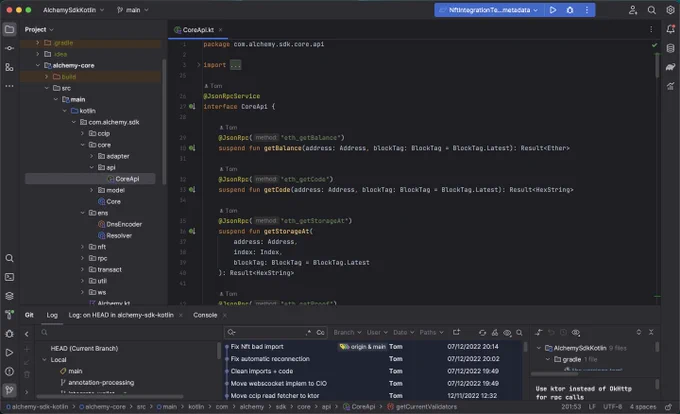Click the editor vertical scrollbar
Screen dimensions: 680x414
point(657,65)
